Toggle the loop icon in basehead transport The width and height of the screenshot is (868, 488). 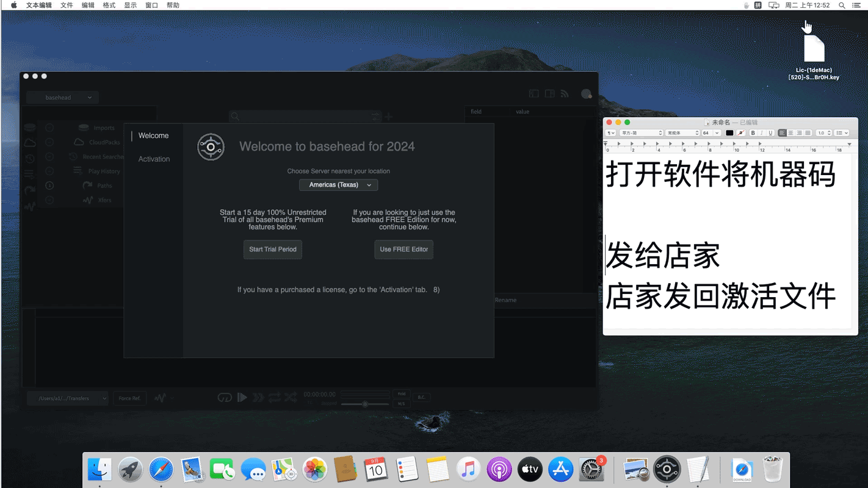pos(274,398)
